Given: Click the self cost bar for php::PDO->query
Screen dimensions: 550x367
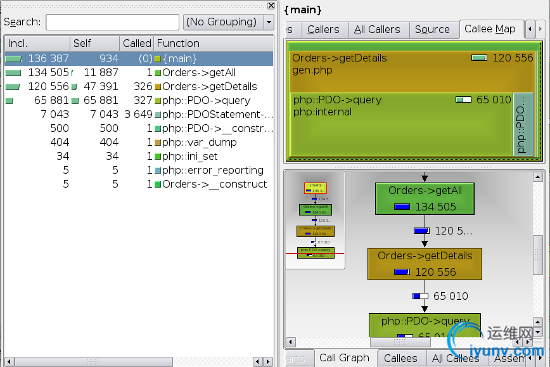Looking at the screenshot, I should pyautogui.click(x=75, y=101).
